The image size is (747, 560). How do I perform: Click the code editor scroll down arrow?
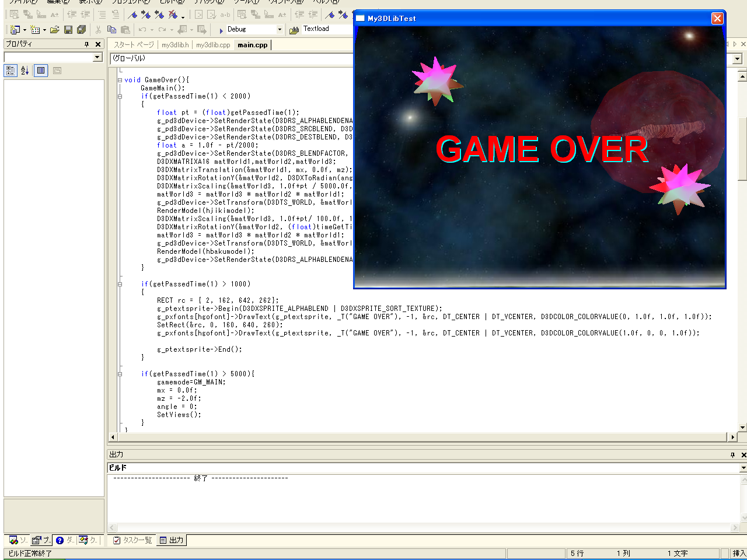742,428
